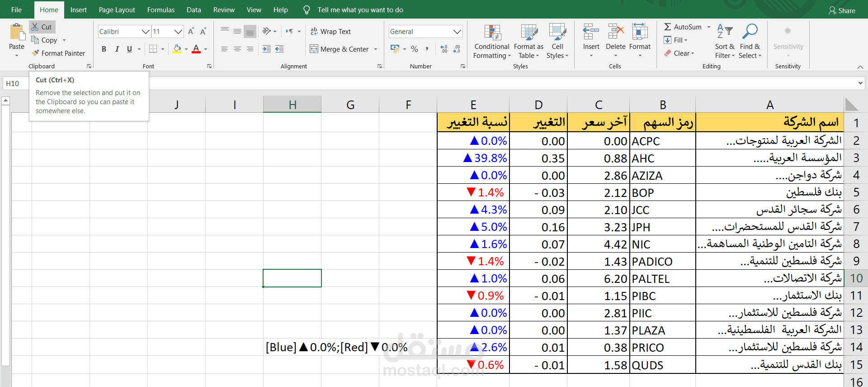
Task: Toggle Bottom Align button
Action: click(x=250, y=31)
